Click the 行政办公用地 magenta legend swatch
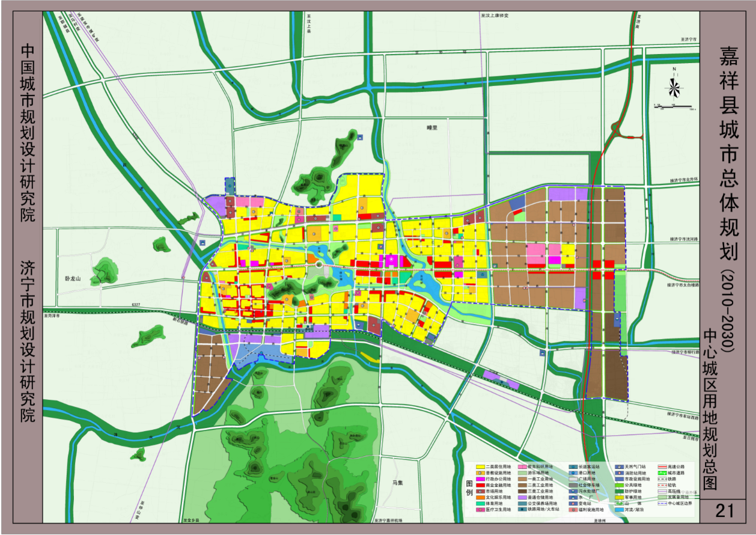The height and width of the screenshot is (535, 756). pos(480,479)
